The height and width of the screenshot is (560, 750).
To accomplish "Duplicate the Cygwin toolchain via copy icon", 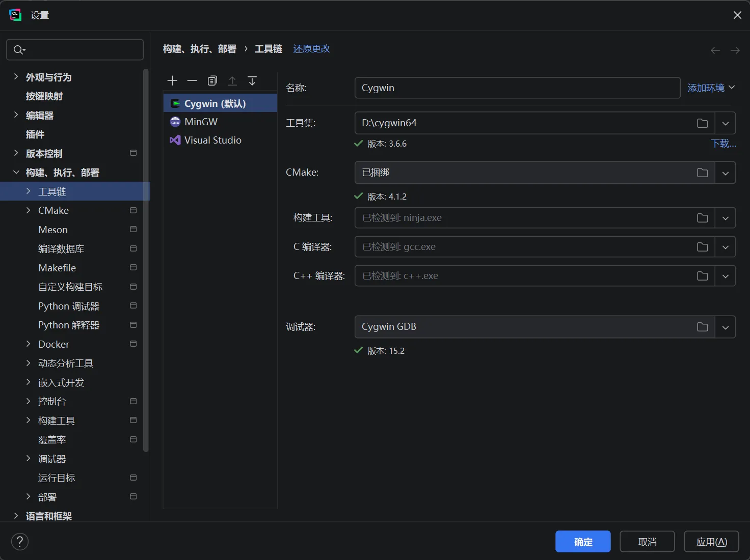I will (212, 80).
